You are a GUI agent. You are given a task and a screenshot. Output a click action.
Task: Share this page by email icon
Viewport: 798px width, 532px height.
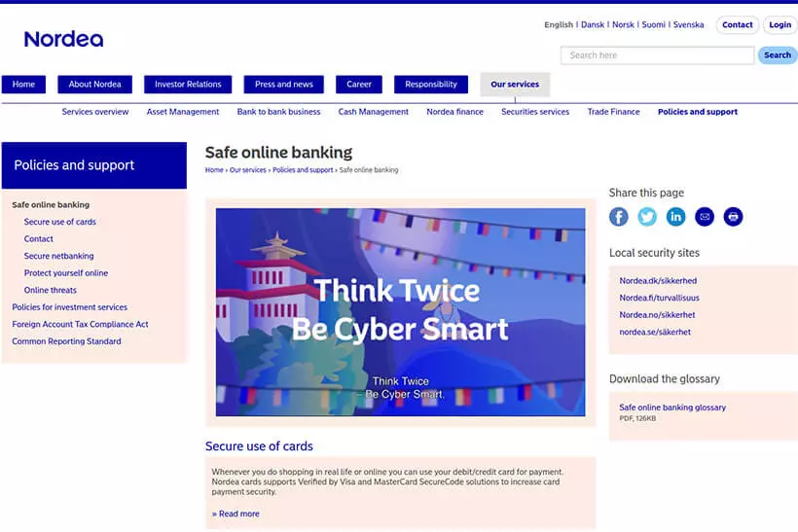705,217
